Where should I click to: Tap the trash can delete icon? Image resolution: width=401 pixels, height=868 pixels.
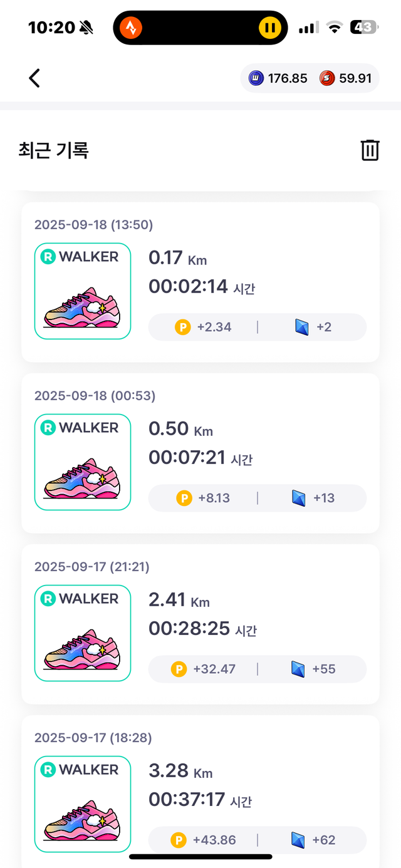click(370, 150)
